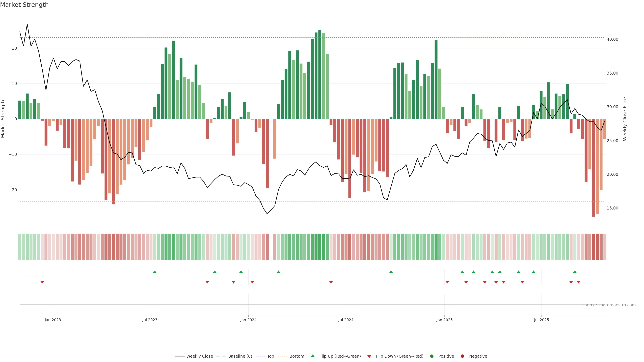This screenshot has height=362, width=644.
Task: Click the last flip-up triangle after Jul 2025
Action: click(575, 272)
